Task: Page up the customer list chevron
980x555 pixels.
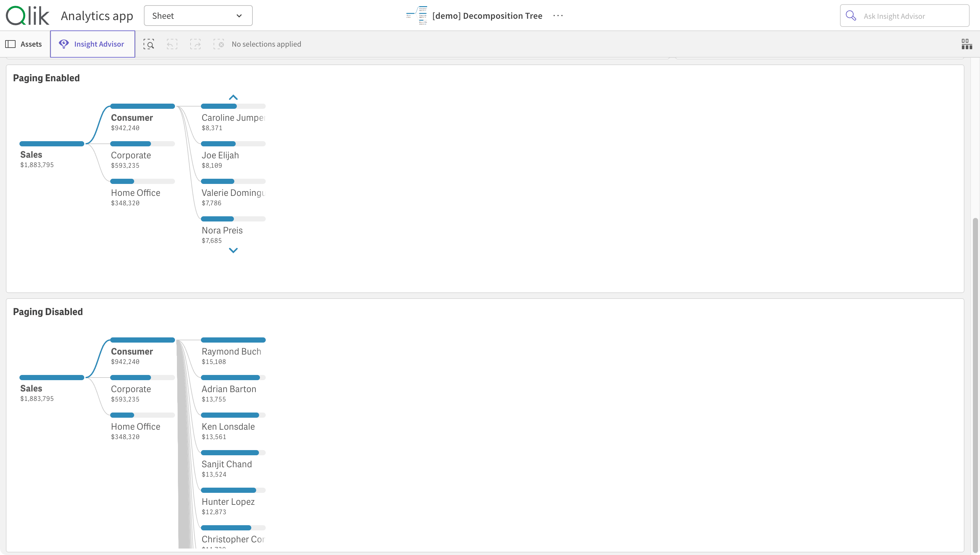Action: click(x=233, y=97)
